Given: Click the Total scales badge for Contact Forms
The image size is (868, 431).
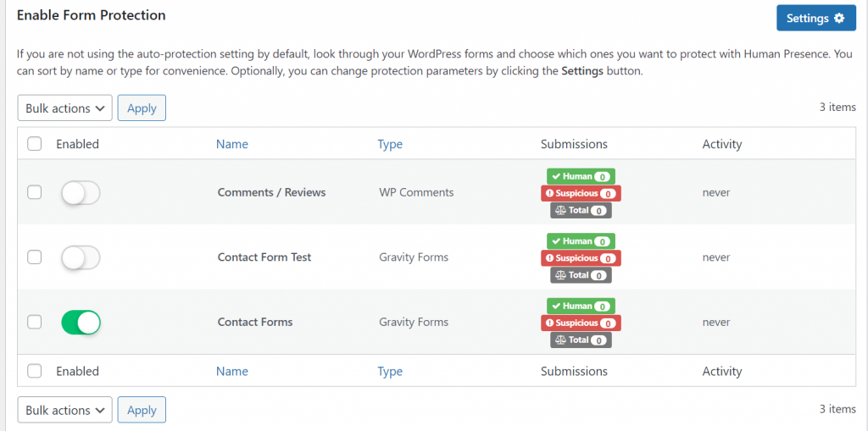Looking at the screenshot, I should tap(581, 340).
